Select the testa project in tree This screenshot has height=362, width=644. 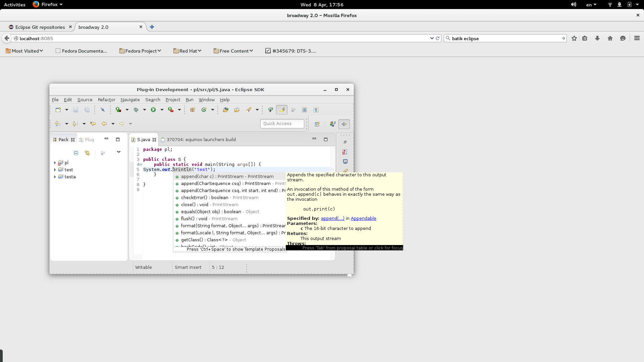(x=70, y=177)
